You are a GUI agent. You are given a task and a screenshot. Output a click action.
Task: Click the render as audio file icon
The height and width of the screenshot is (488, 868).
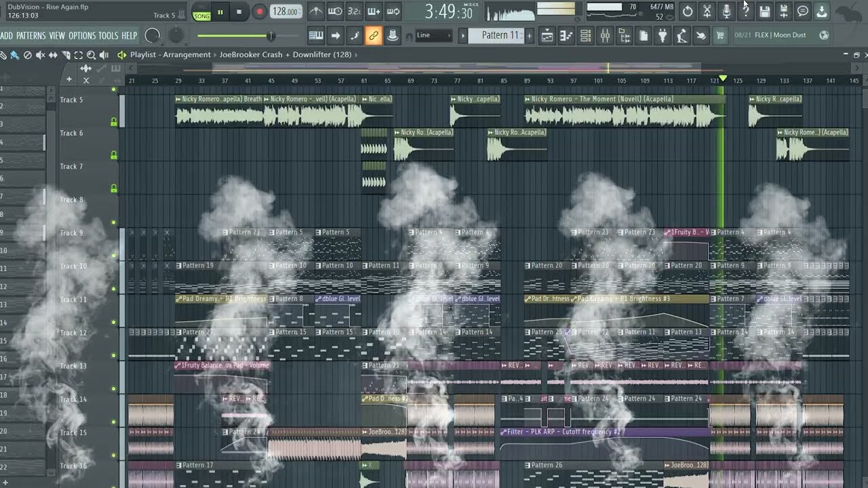coord(783,12)
